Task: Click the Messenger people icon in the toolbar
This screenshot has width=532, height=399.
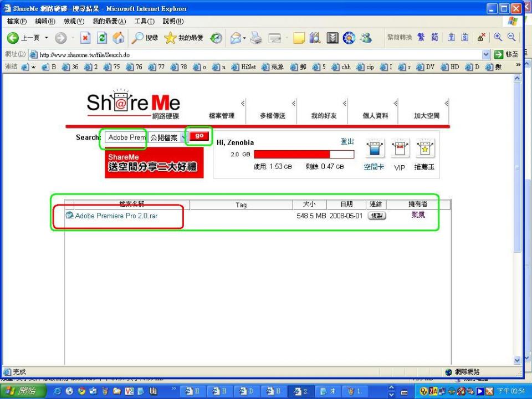Action: (x=366, y=38)
